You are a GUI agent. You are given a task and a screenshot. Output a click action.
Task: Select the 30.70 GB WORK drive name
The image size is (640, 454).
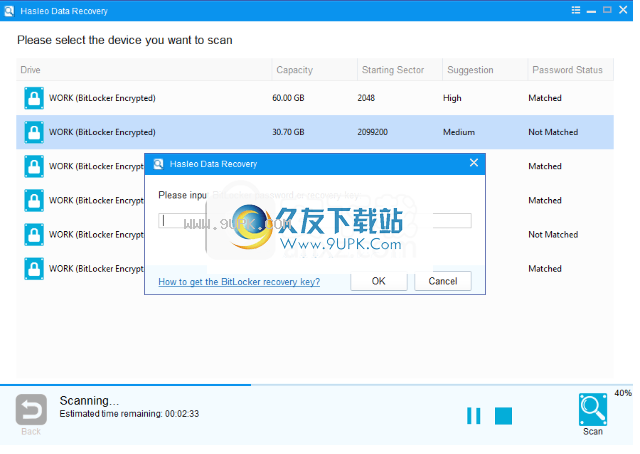(x=102, y=132)
